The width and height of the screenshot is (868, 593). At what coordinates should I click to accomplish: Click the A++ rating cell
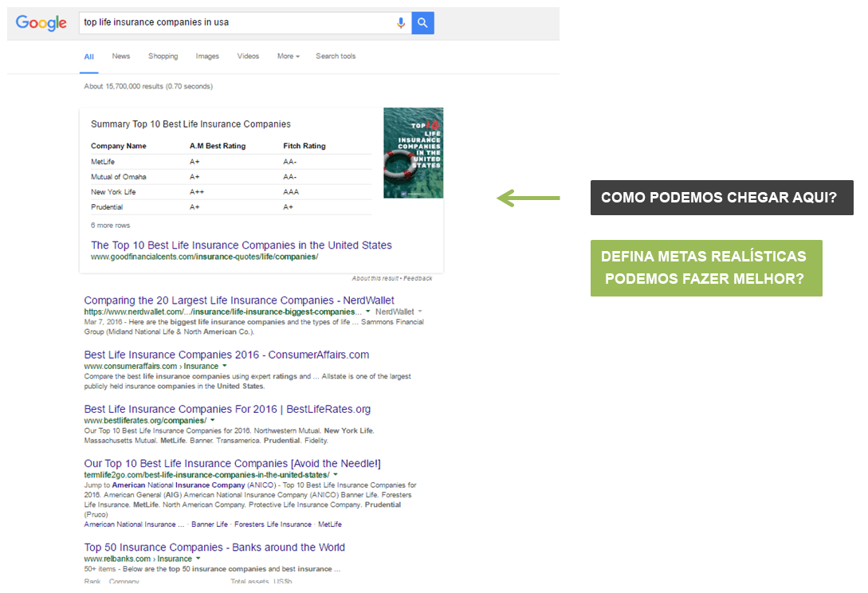[197, 191]
